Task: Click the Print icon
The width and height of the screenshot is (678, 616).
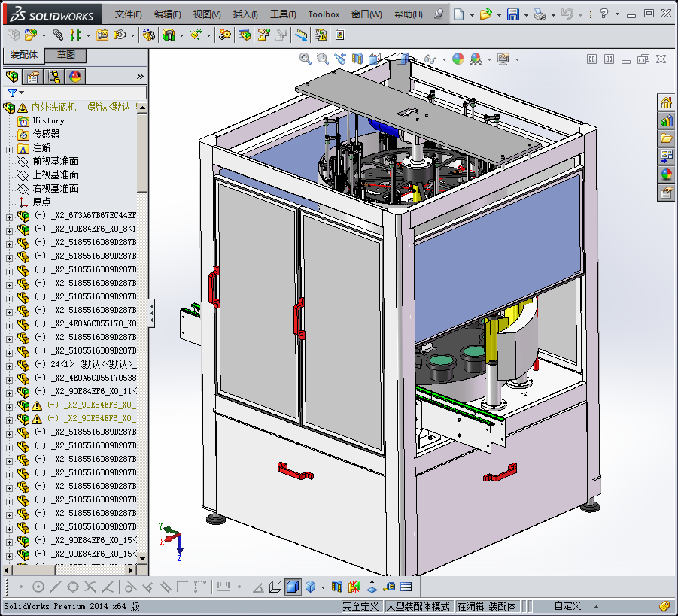Action: pos(540,14)
